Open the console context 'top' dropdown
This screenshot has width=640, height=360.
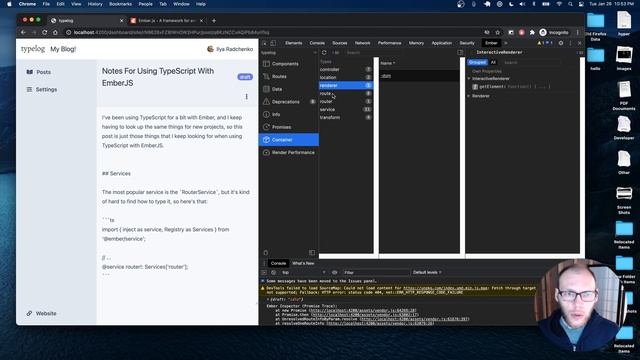[x=304, y=272]
